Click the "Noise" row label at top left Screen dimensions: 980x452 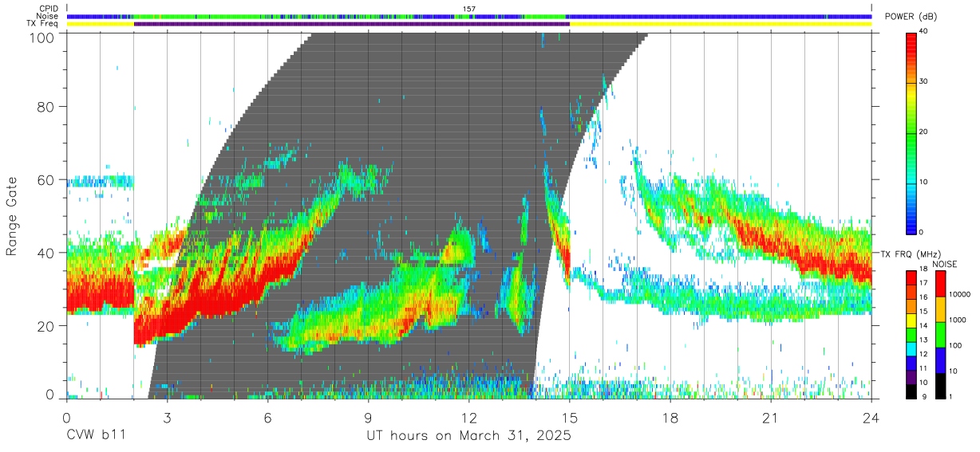[48, 16]
